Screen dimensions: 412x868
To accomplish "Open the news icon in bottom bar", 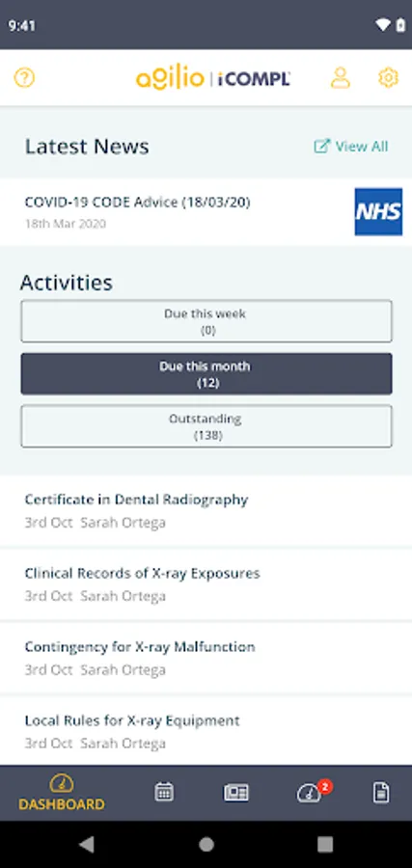I will [235, 792].
